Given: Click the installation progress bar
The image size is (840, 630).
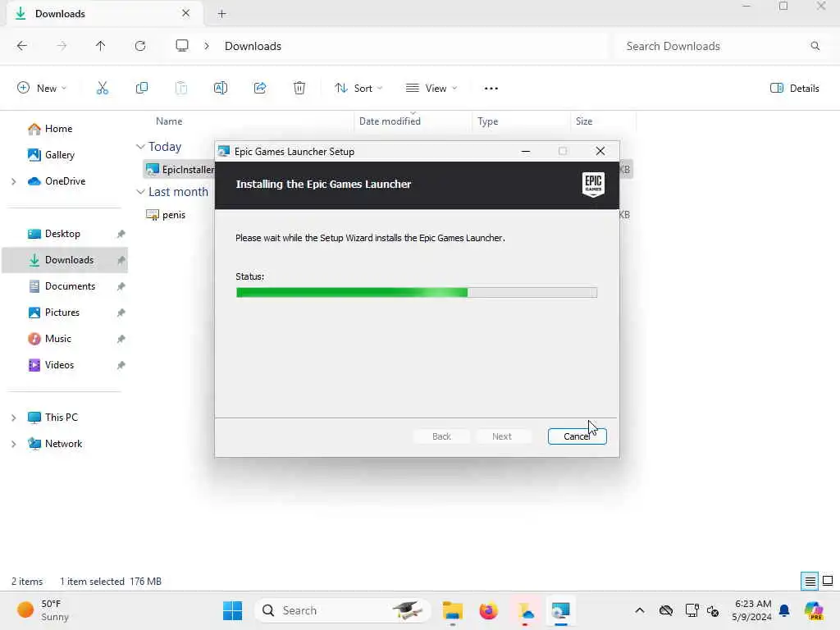Looking at the screenshot, I should coord(416,292).
